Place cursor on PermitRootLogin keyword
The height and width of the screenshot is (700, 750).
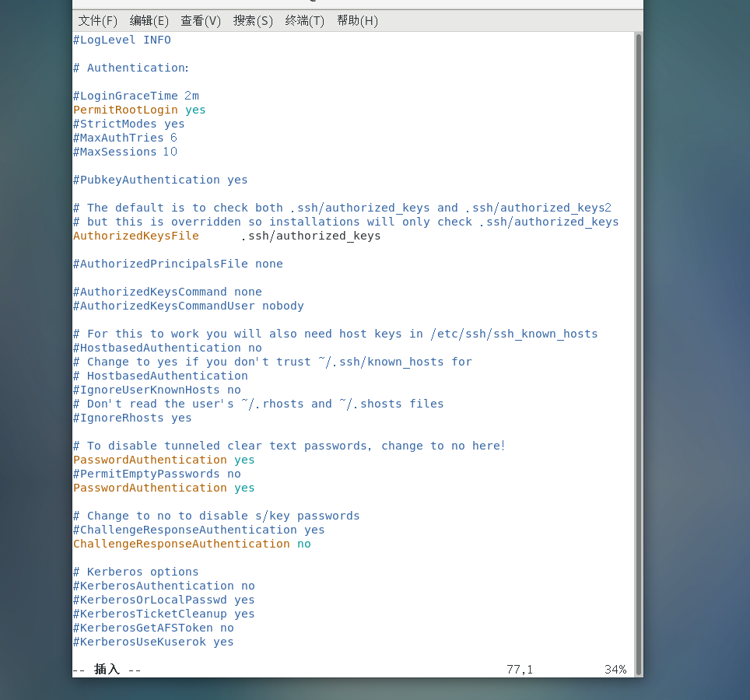pyautogui.click(x=125, y=110)
